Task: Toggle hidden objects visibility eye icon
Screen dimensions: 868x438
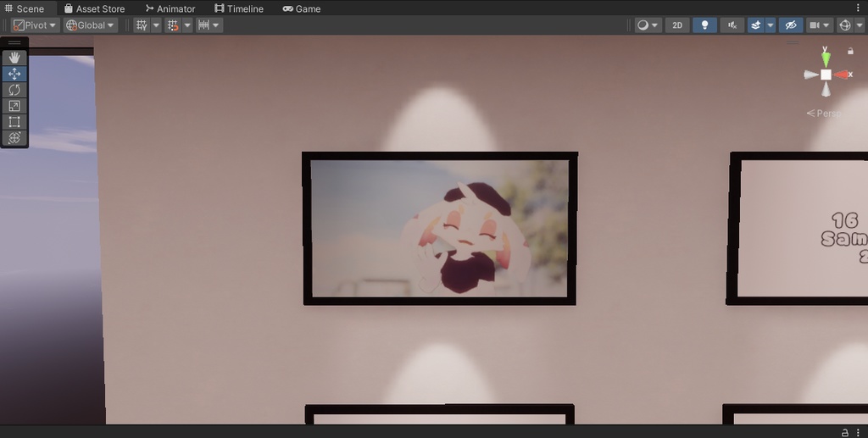Action: (791, 25)
